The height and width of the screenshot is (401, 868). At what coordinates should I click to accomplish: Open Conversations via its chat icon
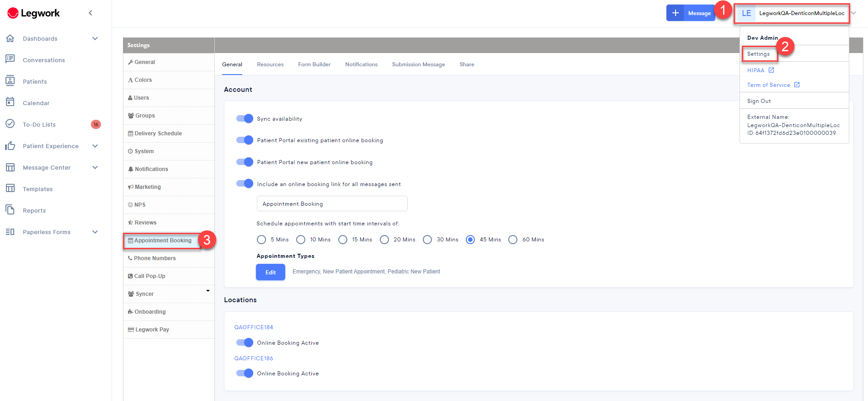click(10, 59)
